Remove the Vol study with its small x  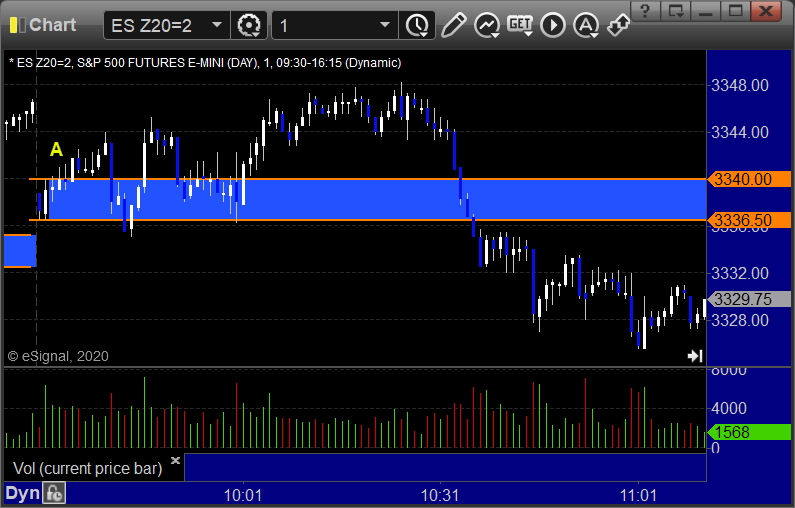click(175, 460)
